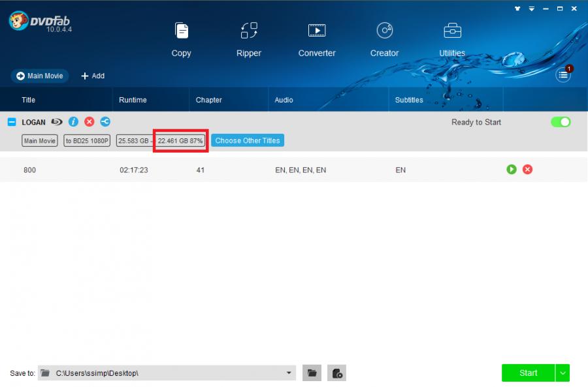The image size is (588, 387).
Task: Open the Ripper module tab
Action: 248,39
